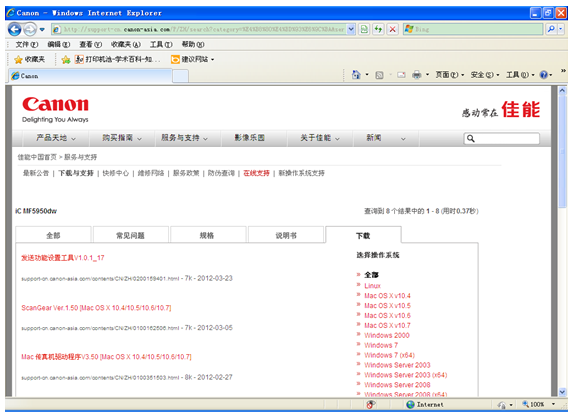Click the vertical scrollbar up arrow
This screenshot has height=419, width=576.
click(x=562, y=90)
